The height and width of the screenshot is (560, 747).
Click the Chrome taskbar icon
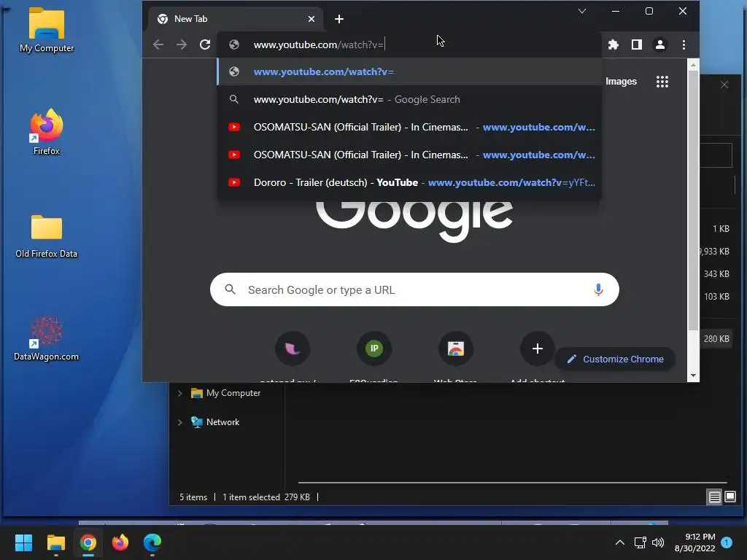pyautogui.click(x=88, y=542)
